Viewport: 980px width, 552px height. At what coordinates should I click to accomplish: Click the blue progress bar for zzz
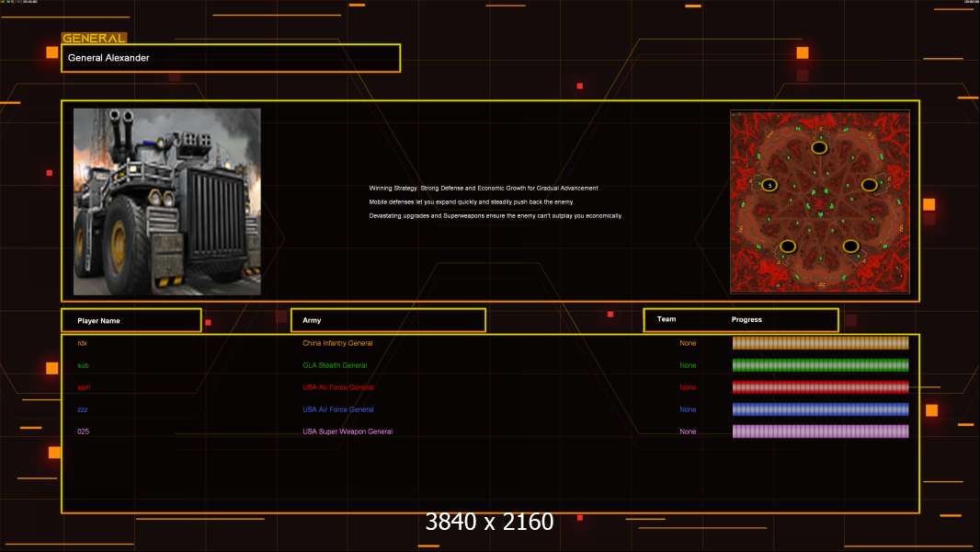pos(820,409)
